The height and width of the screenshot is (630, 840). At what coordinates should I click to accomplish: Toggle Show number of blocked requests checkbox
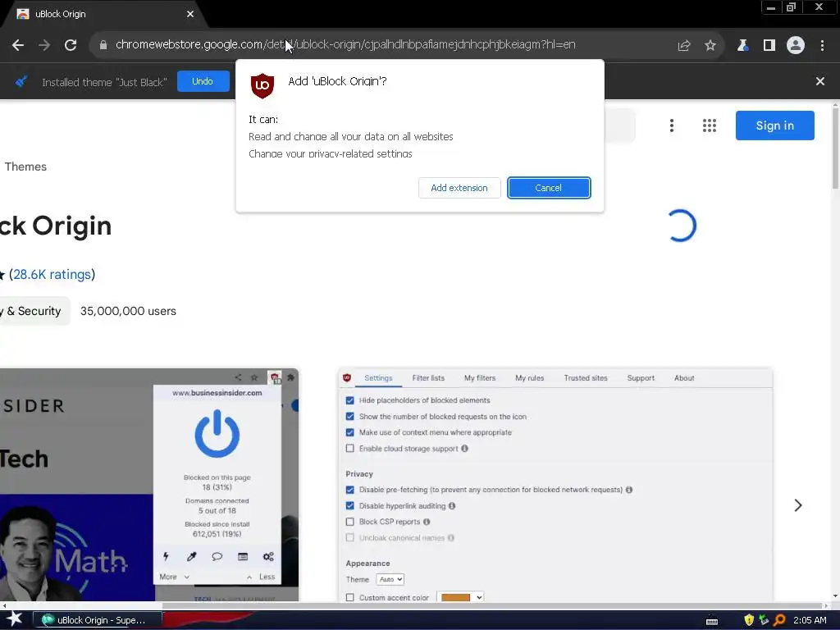(x=349, y=416)
